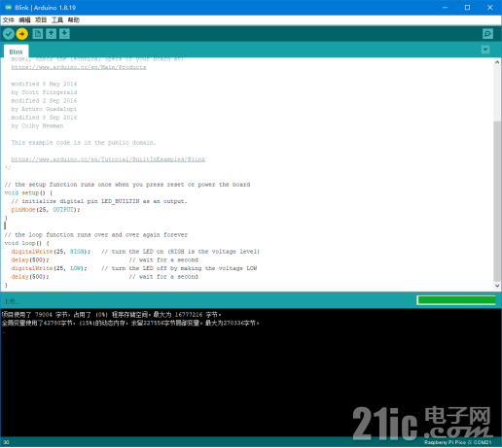The width and height of the screenshot is (502, 448).
Task: Click the 'by Scott Fitzgerald' comment
Action: (44, 92)
